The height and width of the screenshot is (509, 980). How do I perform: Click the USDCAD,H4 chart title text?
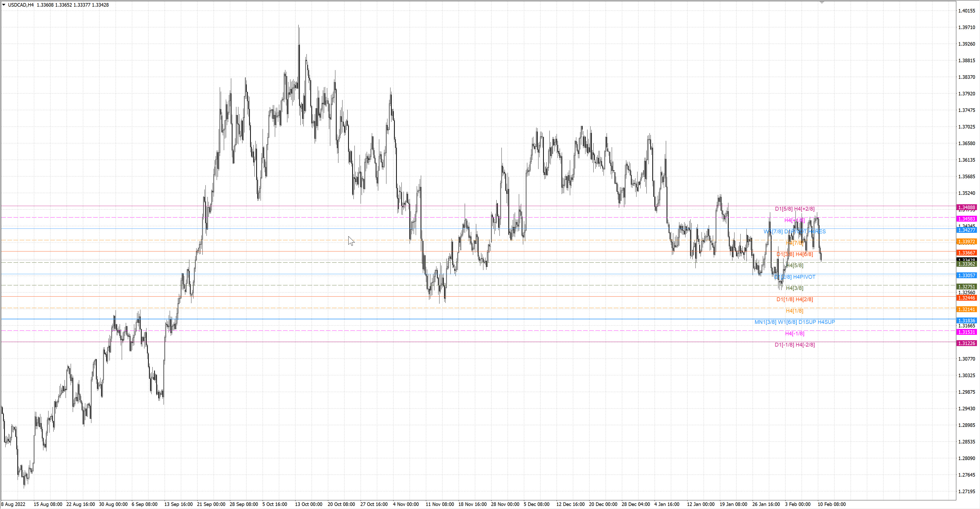click(x=21, y=5)
